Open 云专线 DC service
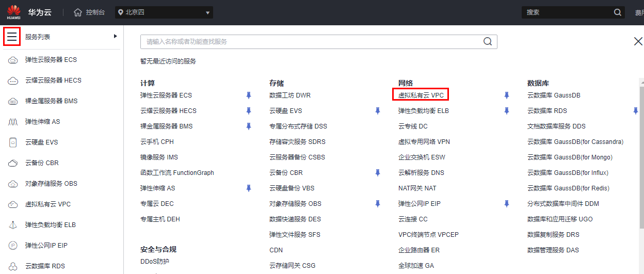This screenshot has width=644, height=274. point(413,126)
